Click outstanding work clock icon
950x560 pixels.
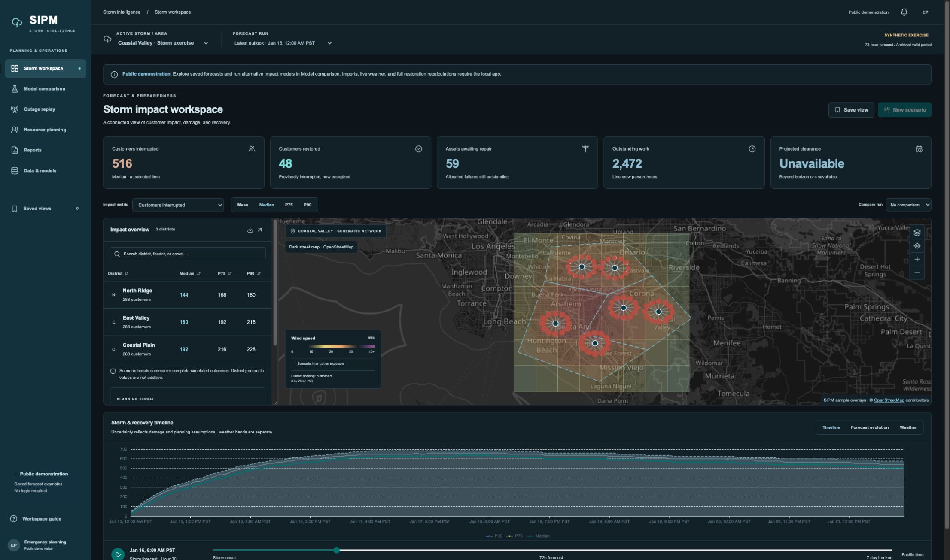pyautogui.click(x=752, y=149)
